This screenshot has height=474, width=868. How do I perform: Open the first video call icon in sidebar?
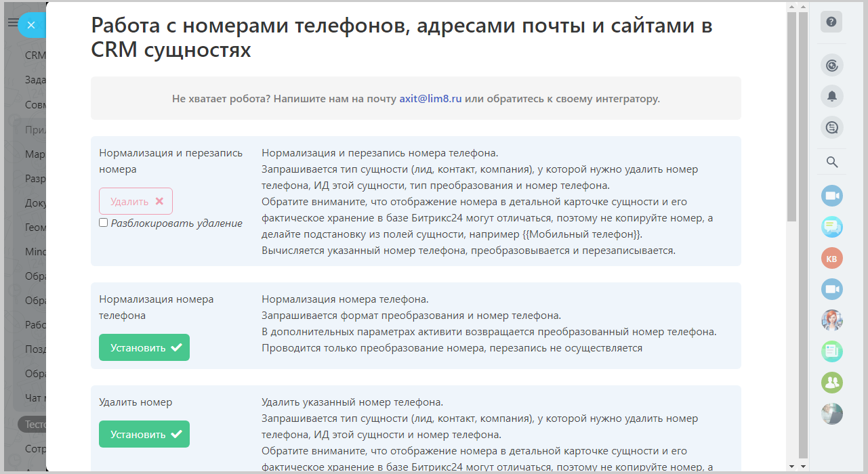point(832,196)
